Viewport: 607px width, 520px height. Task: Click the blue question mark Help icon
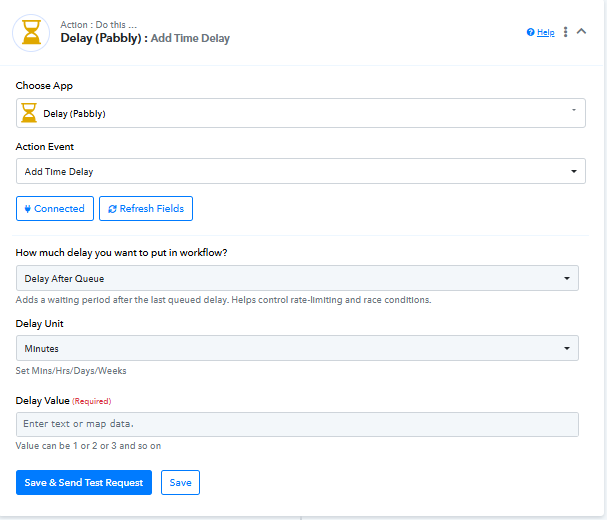point(530,33)
